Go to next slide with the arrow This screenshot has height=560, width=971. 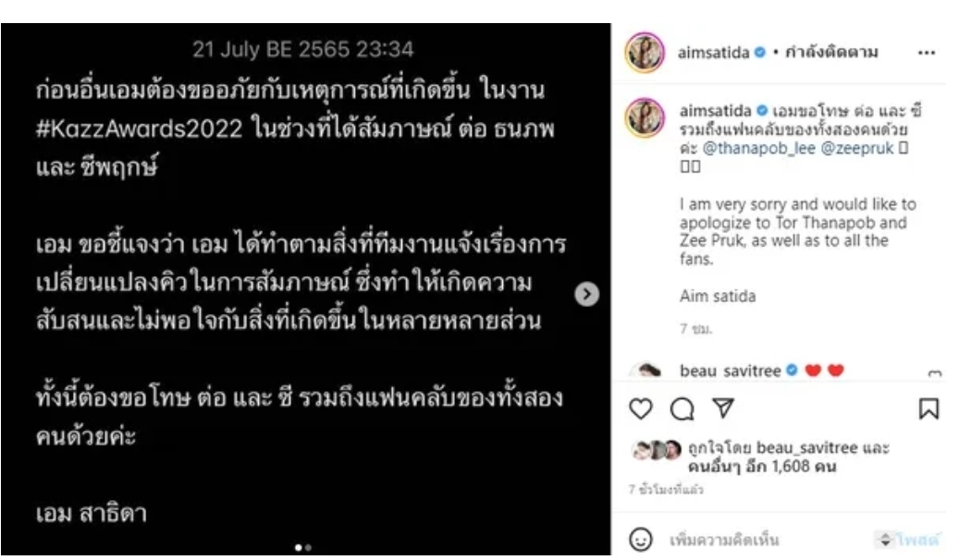(x=586, y=294)
